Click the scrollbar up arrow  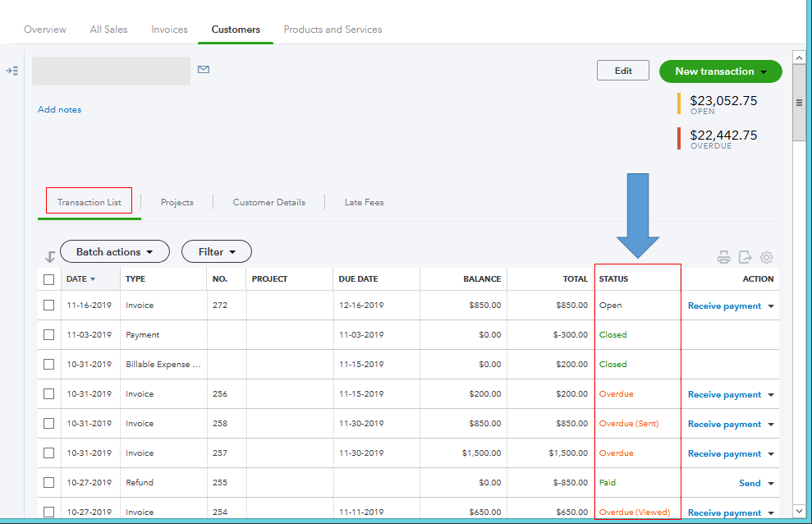[799, 57]
